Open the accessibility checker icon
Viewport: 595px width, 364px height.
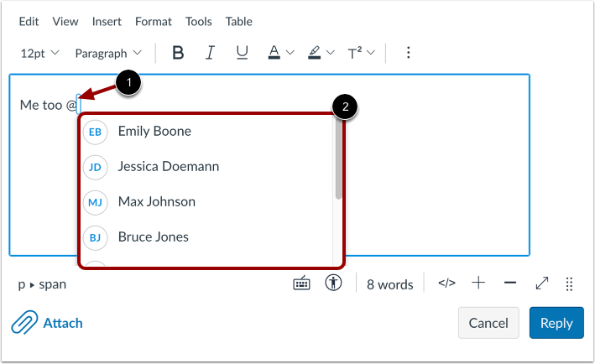[333, 283]
